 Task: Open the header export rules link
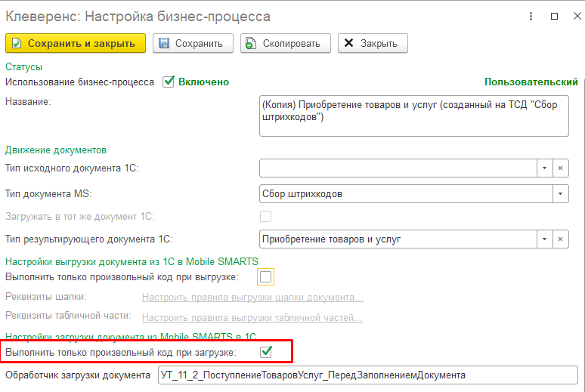tap(252, 298)
